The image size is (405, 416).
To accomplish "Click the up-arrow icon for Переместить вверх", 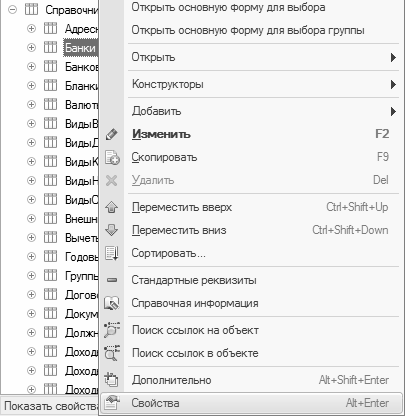I will click(111, 207).
